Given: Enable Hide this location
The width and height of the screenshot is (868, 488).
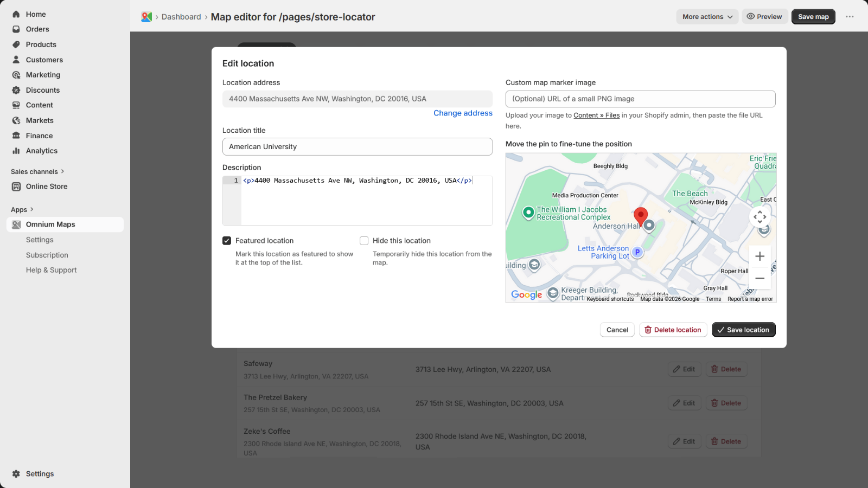Looking at the screenshot, I should (x=363, y=240).
